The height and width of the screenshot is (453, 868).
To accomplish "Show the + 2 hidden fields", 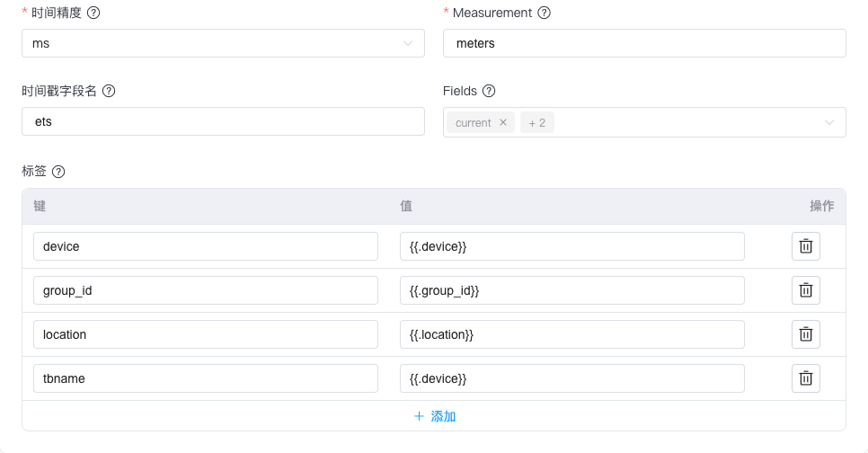I will (537, 123).
